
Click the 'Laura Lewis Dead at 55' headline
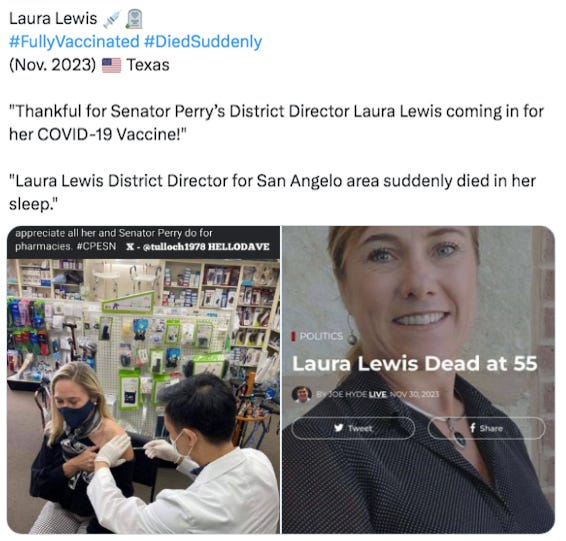415,363
